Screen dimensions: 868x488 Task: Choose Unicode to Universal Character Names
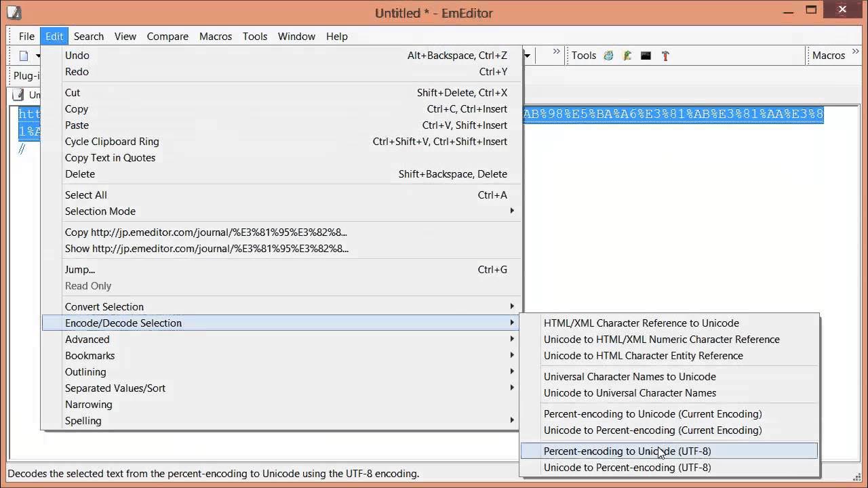669,393
